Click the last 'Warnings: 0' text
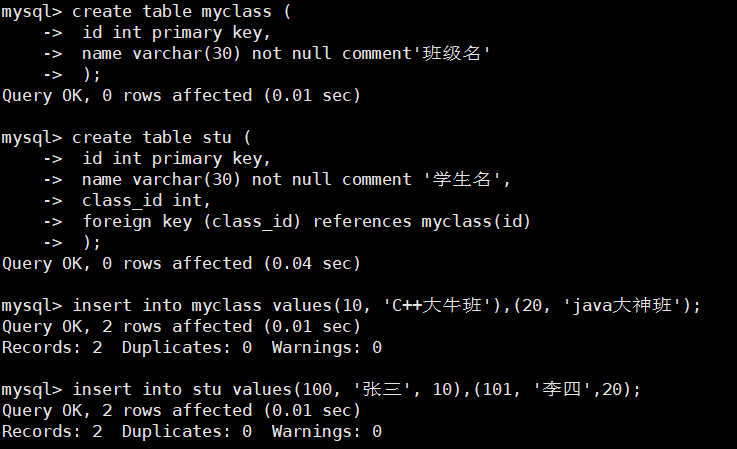Image resolution: width=737 pixels, height=449 pixels. tap(327, 431)
